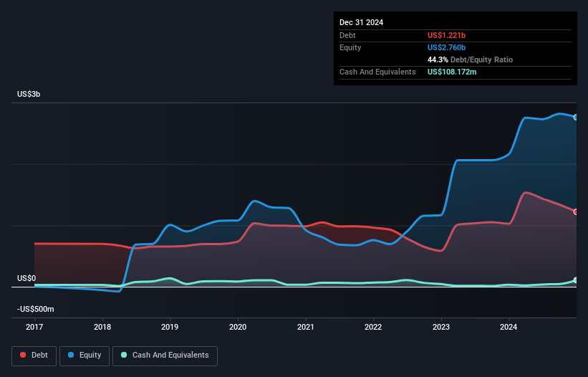Screen dimensions: 588x377
Task: Click the US$108.172m cash value
Action: coord(452,72)
